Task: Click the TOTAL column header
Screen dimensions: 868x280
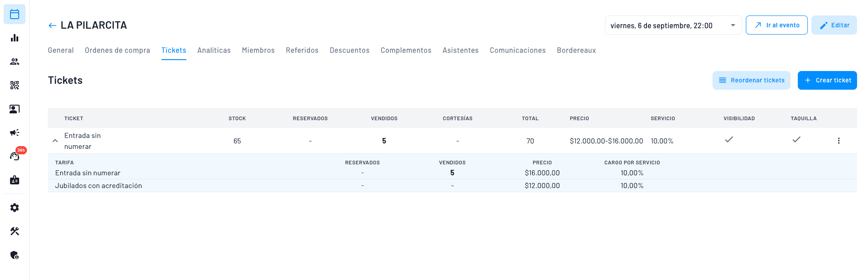Action: click(530, 118)
